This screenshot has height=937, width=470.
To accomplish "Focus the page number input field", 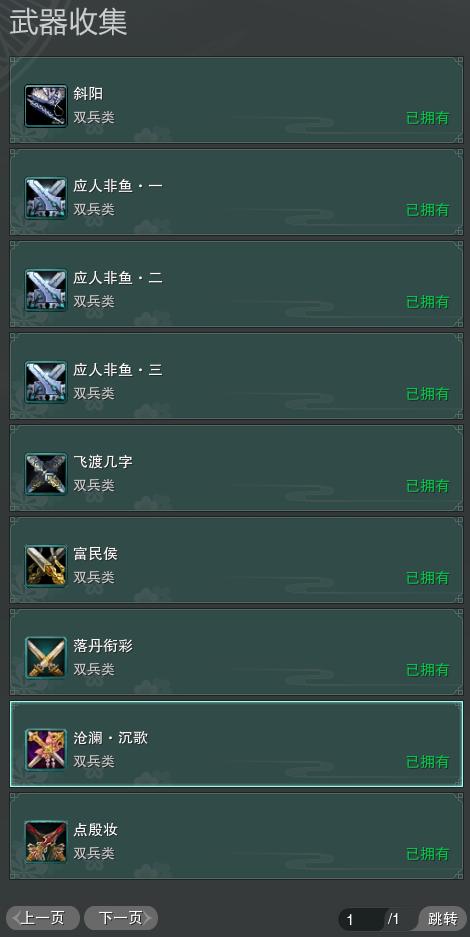I will tap(362, 919).
